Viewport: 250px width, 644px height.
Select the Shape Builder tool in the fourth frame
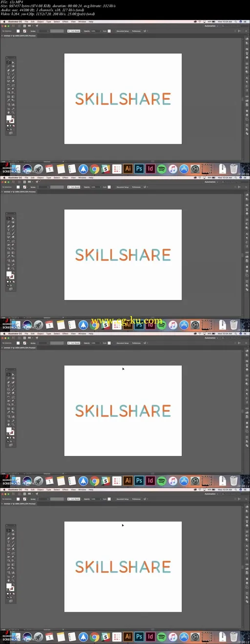coord(9,560)
